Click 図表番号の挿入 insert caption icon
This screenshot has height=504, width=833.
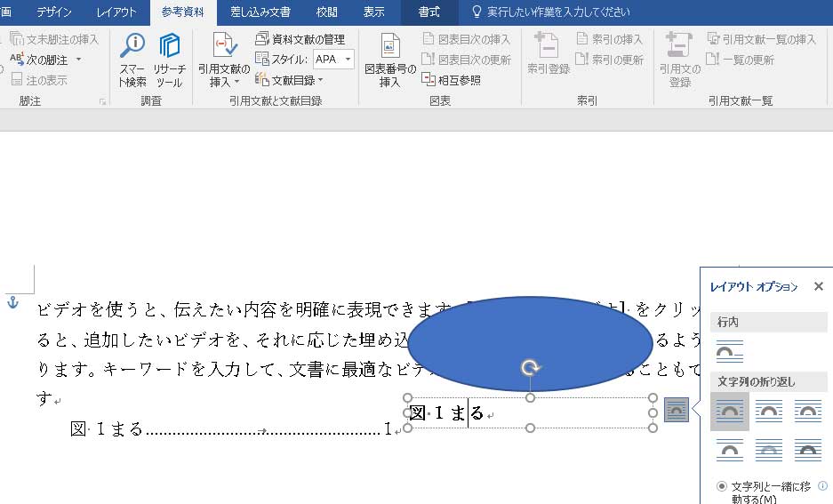[x=390, y=60]
